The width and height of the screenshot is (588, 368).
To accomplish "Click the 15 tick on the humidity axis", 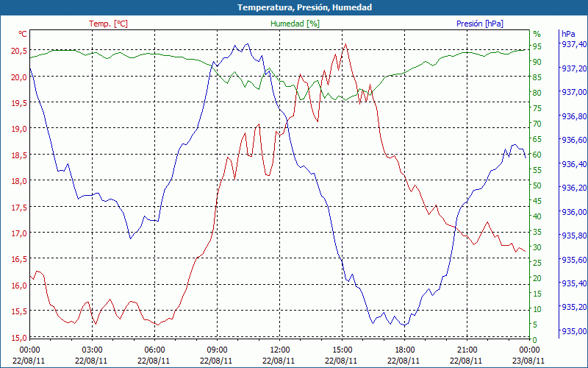I will [537, 294].
